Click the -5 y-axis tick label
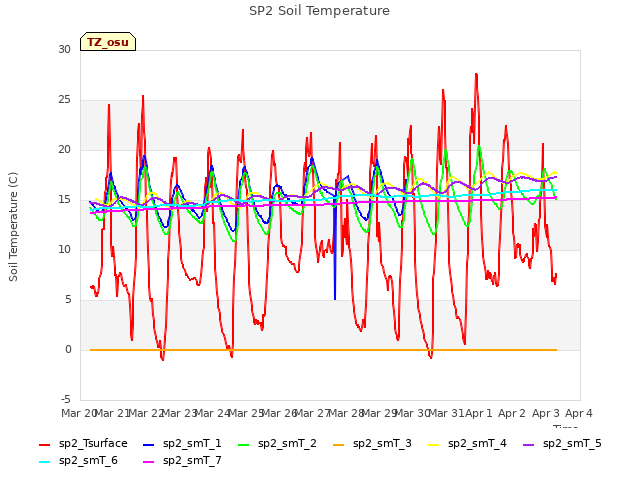This screenshot has width=640, height=480. pyautogui.click(x=67, y=399)
